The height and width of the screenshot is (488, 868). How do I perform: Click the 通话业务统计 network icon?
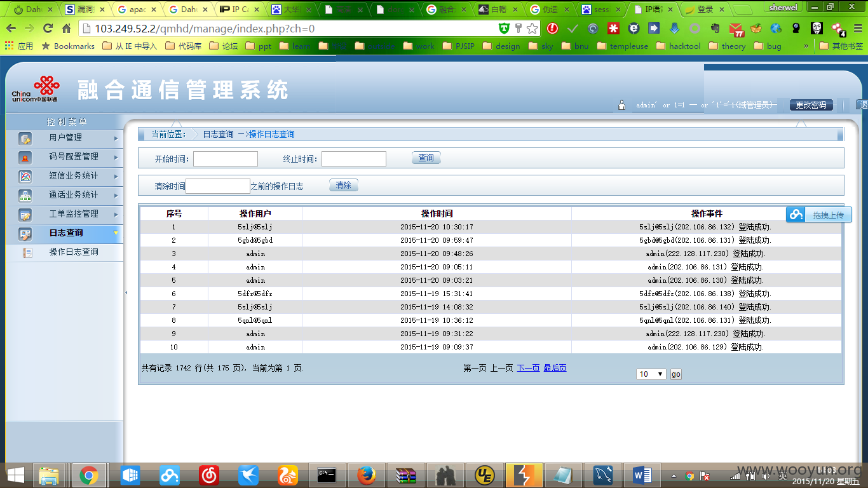click(25, 196)
